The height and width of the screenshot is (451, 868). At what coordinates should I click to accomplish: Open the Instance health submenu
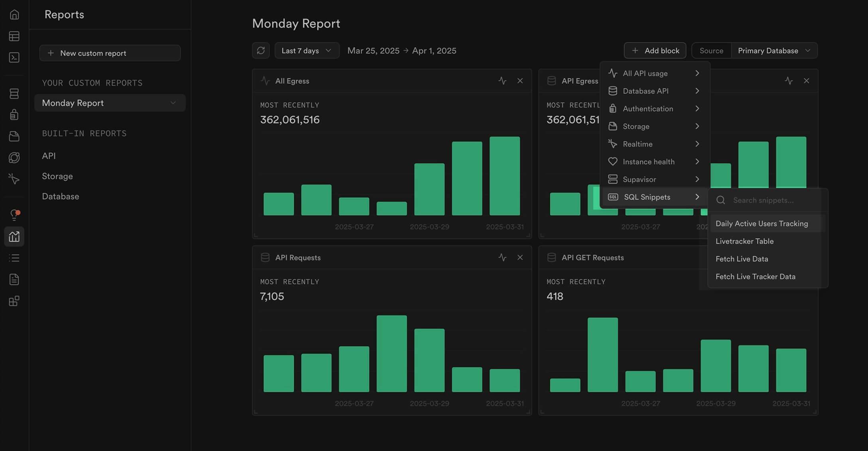[654, 162]
